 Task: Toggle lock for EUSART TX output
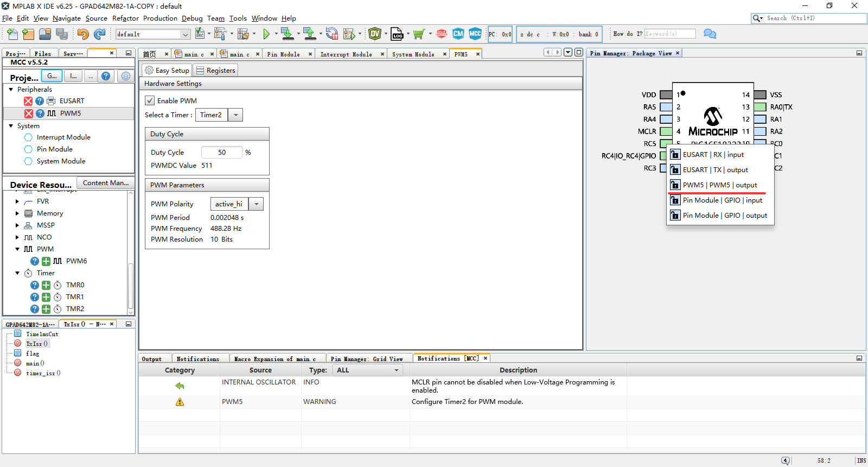[x=675, y=170]
